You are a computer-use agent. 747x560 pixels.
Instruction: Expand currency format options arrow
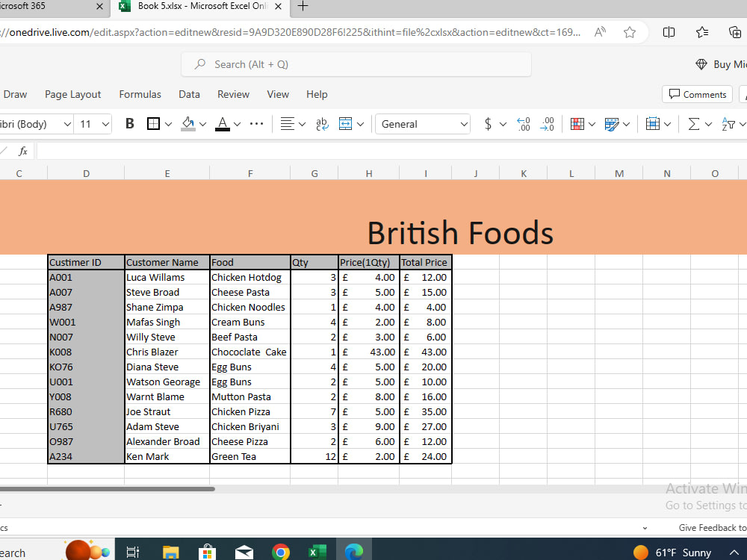pos(503,124)
